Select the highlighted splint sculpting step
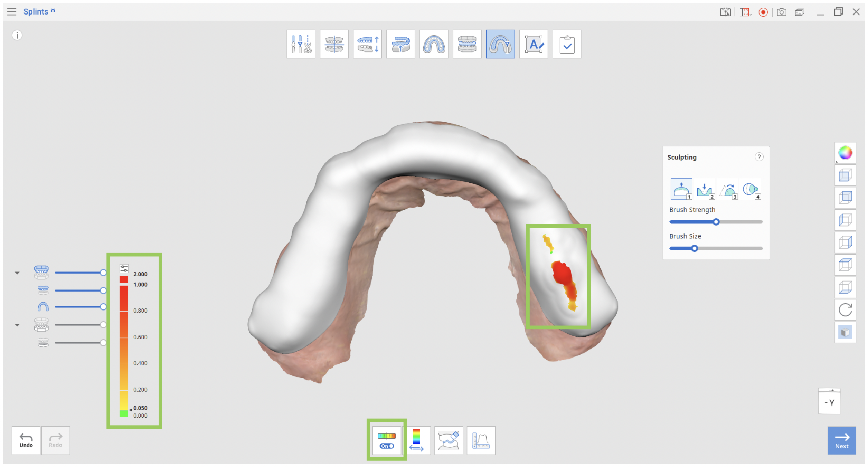Image resolution: width=868 pixels, height=467 pixels. 500,44
